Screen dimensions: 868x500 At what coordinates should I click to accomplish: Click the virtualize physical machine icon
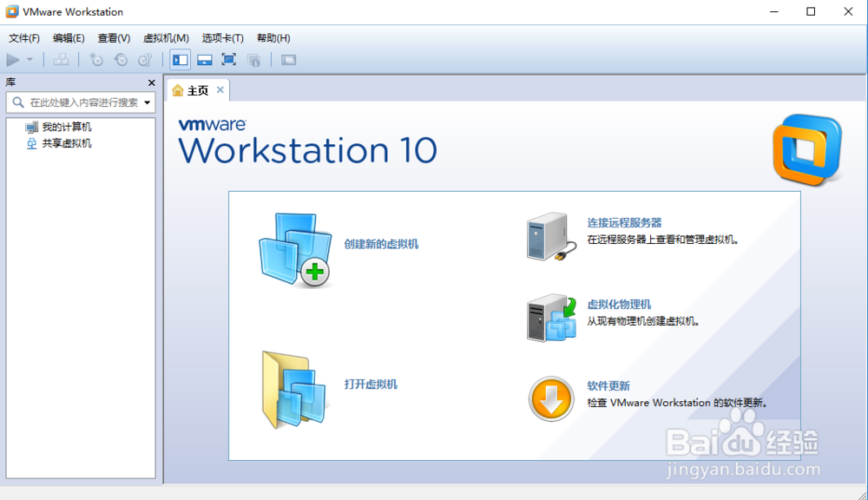click(551, 318)
